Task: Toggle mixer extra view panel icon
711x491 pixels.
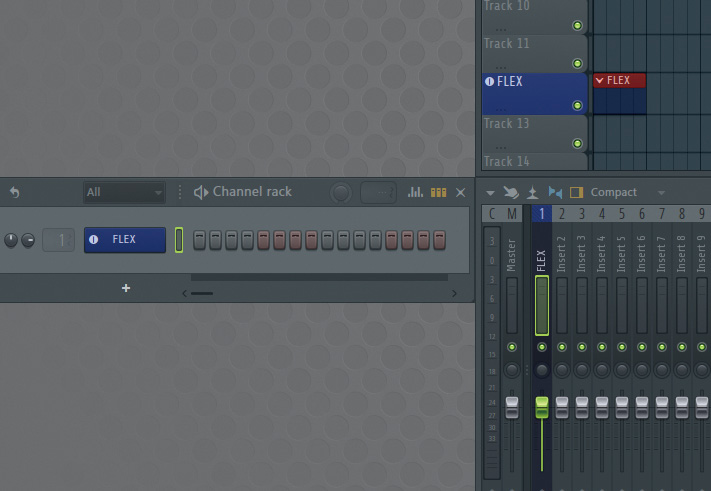Action: click(x=576, y=193)
